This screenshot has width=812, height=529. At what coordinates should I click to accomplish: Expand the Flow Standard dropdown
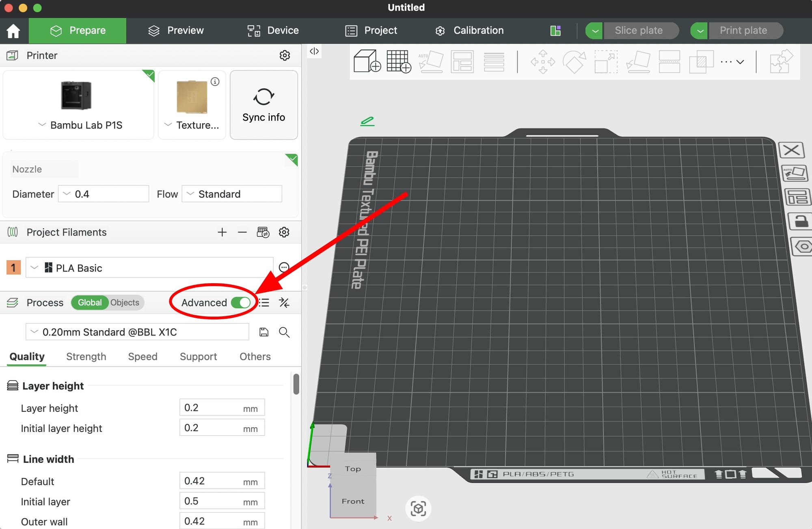(232, 194)
